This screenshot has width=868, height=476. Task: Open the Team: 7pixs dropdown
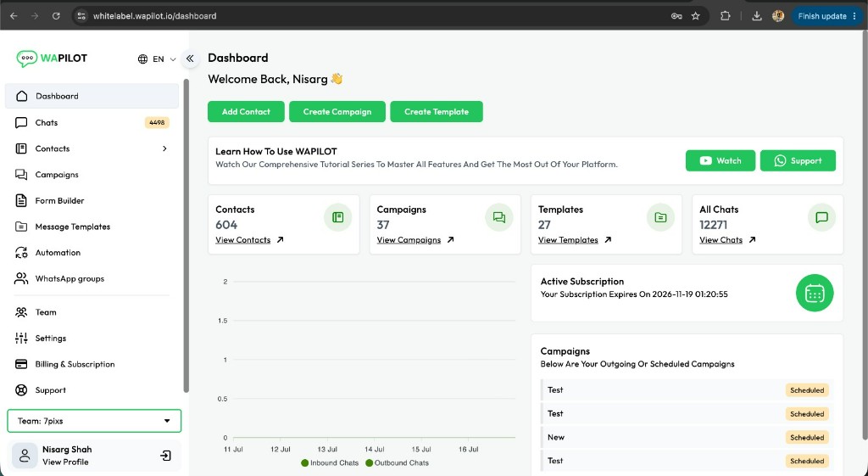click(x=94, y=421)
